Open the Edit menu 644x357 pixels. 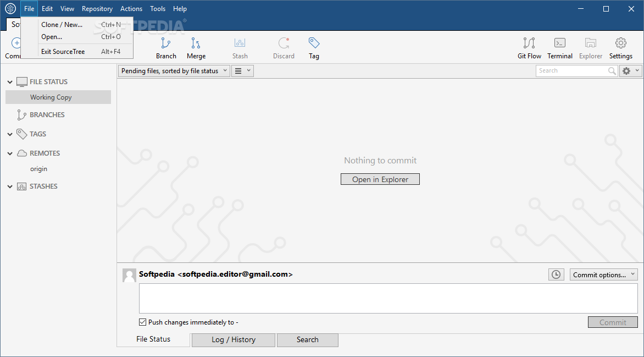click(x=47, y=9)
